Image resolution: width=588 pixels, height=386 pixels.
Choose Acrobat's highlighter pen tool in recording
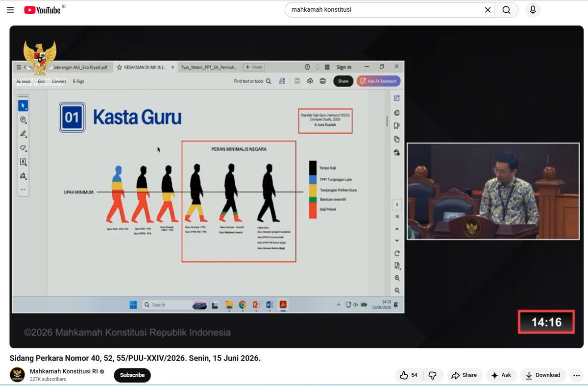click(x=23, y=134)
